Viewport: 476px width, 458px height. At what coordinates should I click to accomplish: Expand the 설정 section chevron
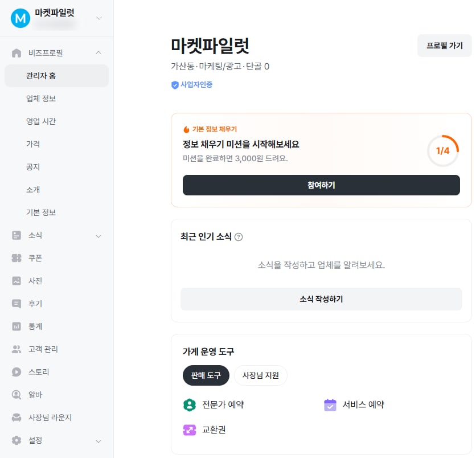click(x=99, y=441)
